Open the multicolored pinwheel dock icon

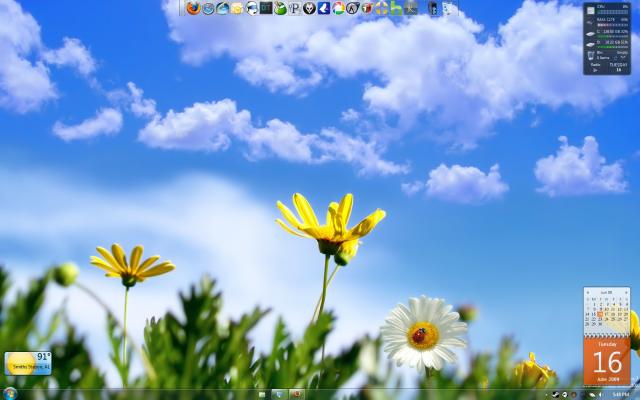[338, 8]
